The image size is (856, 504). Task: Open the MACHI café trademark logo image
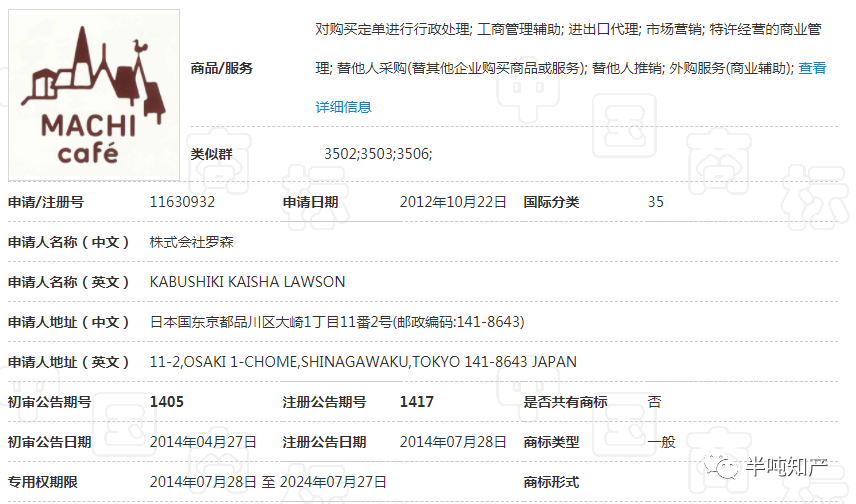pyautogui.click(x=94, y=95)
